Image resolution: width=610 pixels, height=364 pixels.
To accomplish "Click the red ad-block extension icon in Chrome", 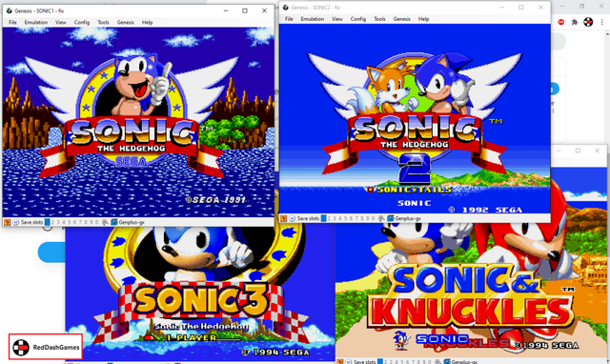I will click(x=561, y=22).
